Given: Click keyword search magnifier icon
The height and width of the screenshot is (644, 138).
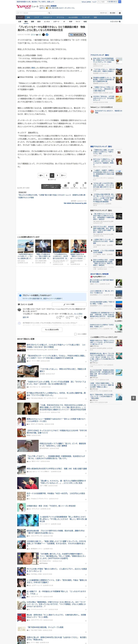Looking at the screenshot, I should [x=49, y=13].
